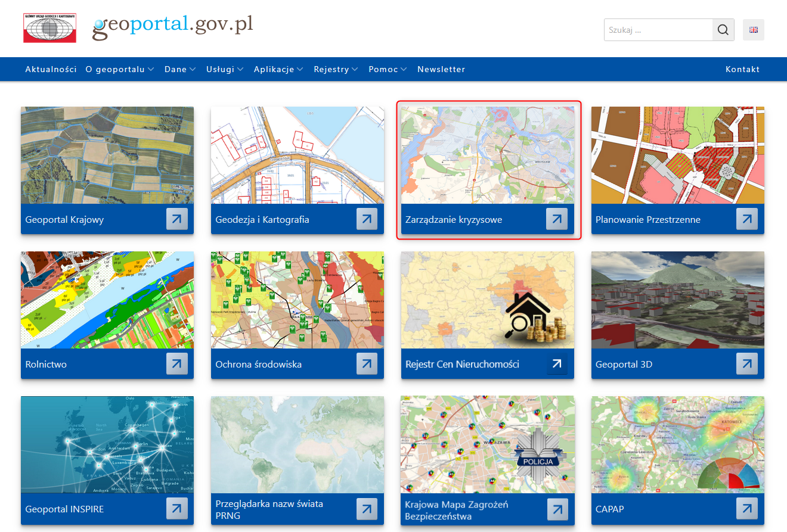Click the GUGiK logo emblem

click(49, 27)
